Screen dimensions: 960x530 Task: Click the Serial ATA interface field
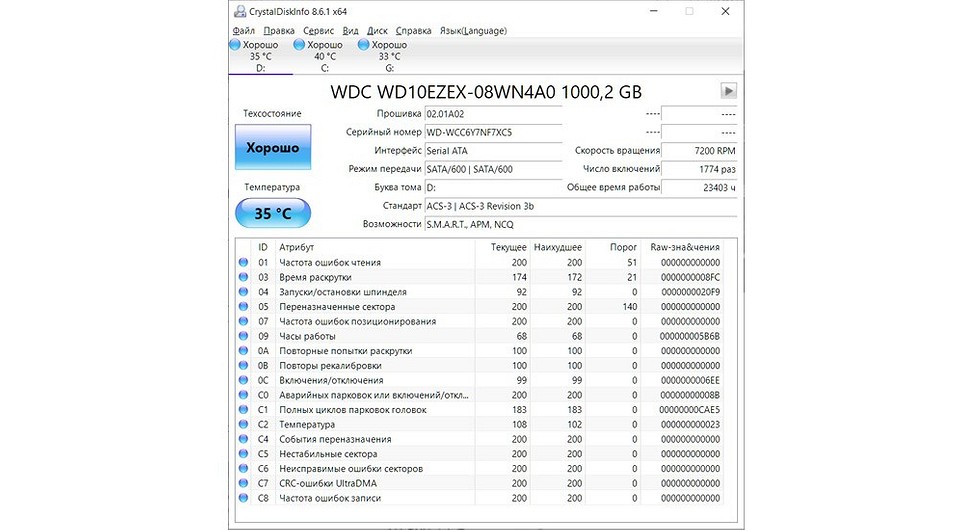pyautogui.click(x=493, y=151)
